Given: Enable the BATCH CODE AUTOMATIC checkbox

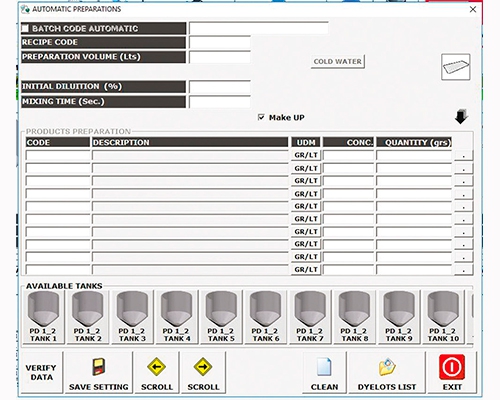Looking at the screenshot, I should coord(25,28).
